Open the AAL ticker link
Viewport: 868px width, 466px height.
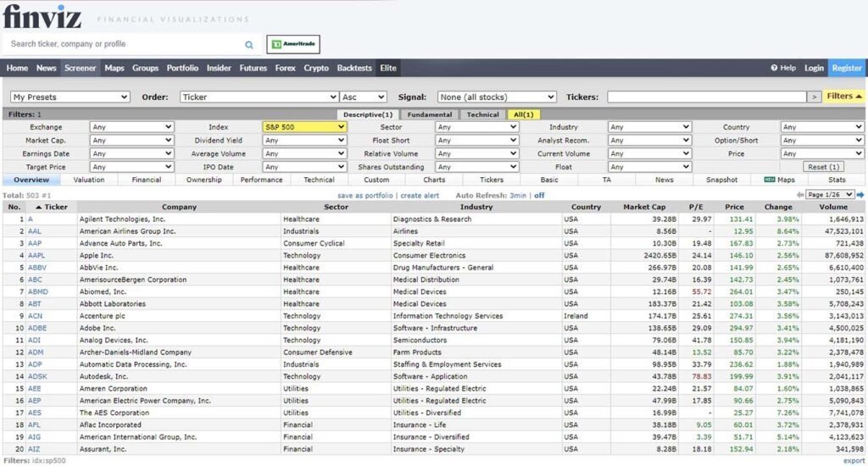[34, 230]
